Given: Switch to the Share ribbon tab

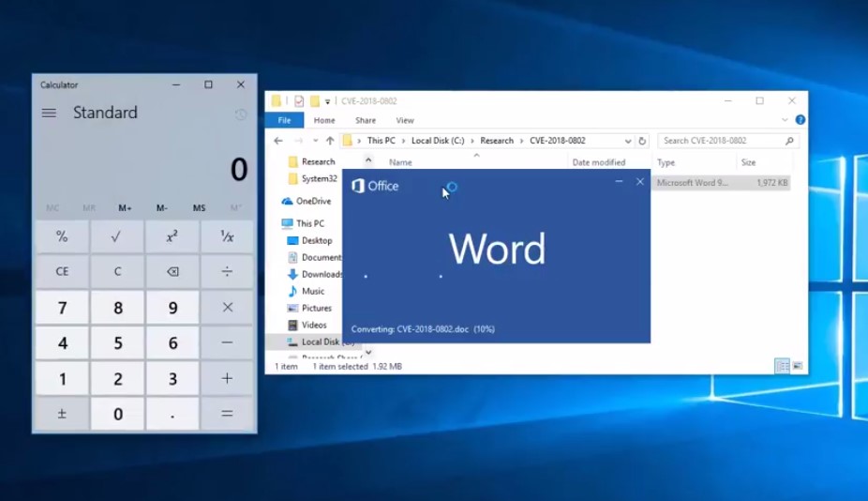Looking at the screenshot, I should pos(366,120).
